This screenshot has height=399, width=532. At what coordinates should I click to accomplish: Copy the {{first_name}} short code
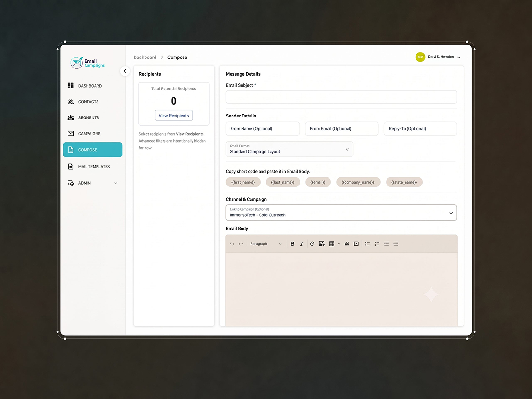pos(243,182)
